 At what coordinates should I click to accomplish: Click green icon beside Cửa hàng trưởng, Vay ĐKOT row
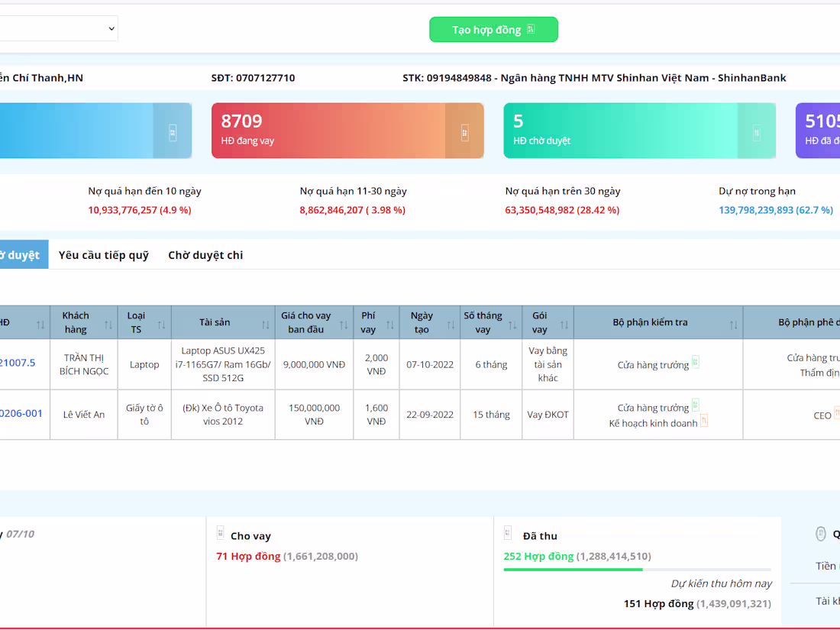(695, 405)
